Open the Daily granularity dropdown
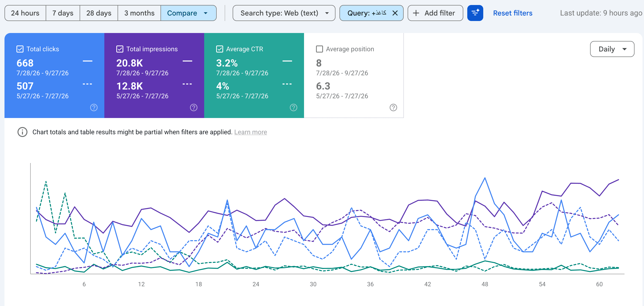This screenshot has height=306, width=644. click(x=612, y=49)
